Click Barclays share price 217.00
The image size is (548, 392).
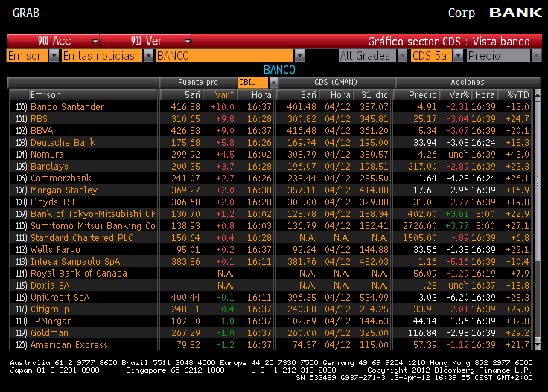tap(422, 166)
